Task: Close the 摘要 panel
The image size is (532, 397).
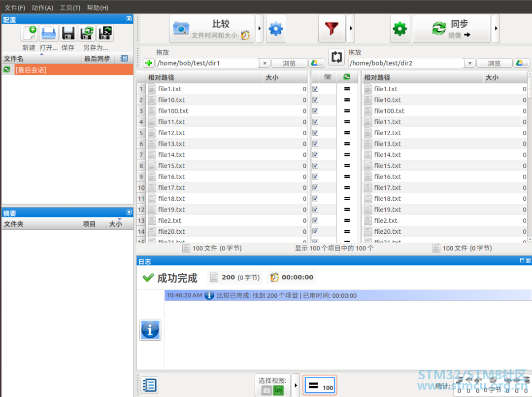Action: 129,212
